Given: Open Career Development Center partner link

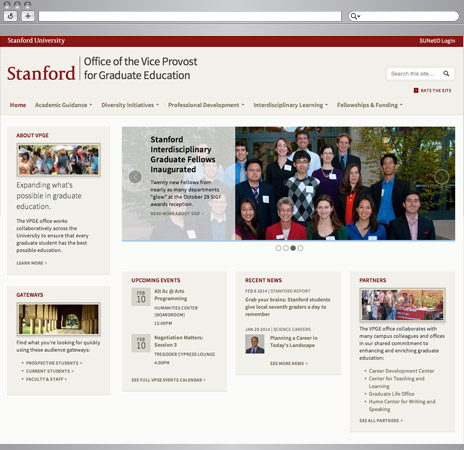Looking at the screenshot, I should click(401, 371).
